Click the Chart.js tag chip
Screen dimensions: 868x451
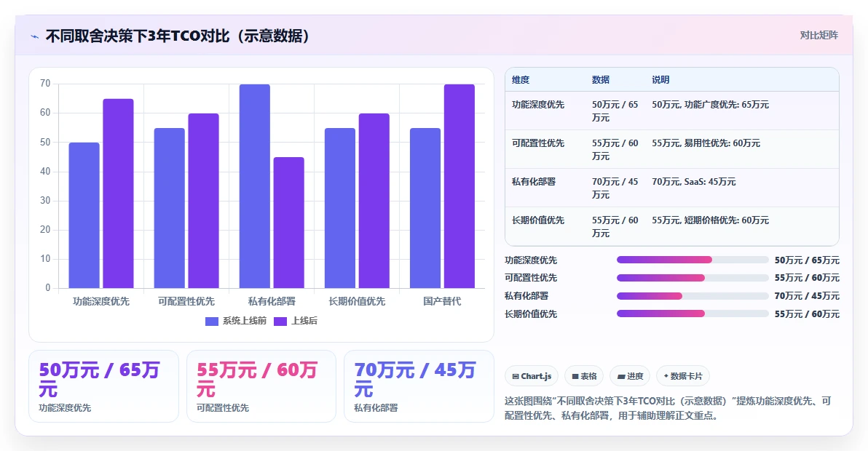(x=532, y=376)
